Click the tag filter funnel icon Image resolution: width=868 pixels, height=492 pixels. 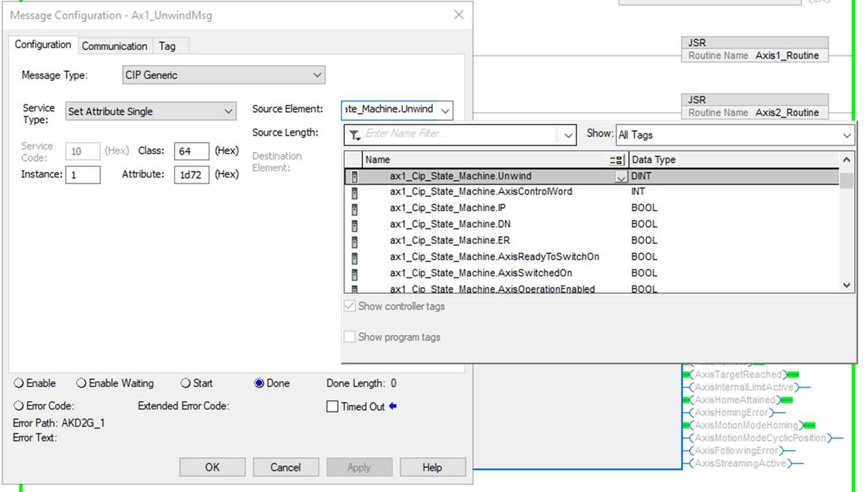[355, 135]
